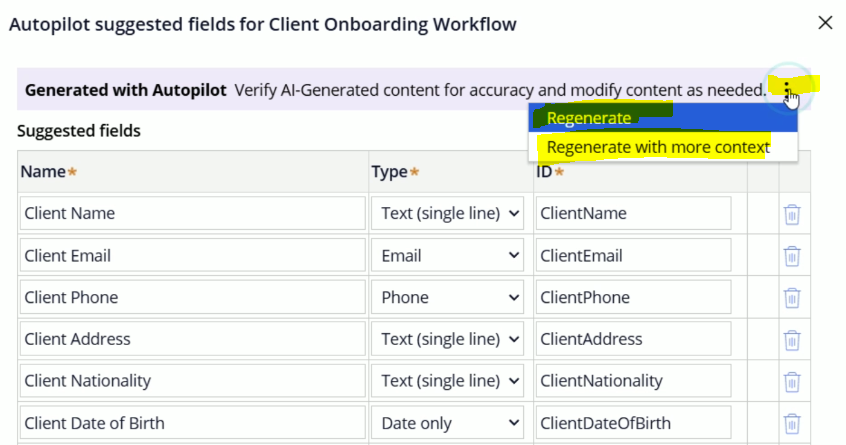Change type for Client Address field
This screenshot has height=445, width=846.
coord(447,339)
